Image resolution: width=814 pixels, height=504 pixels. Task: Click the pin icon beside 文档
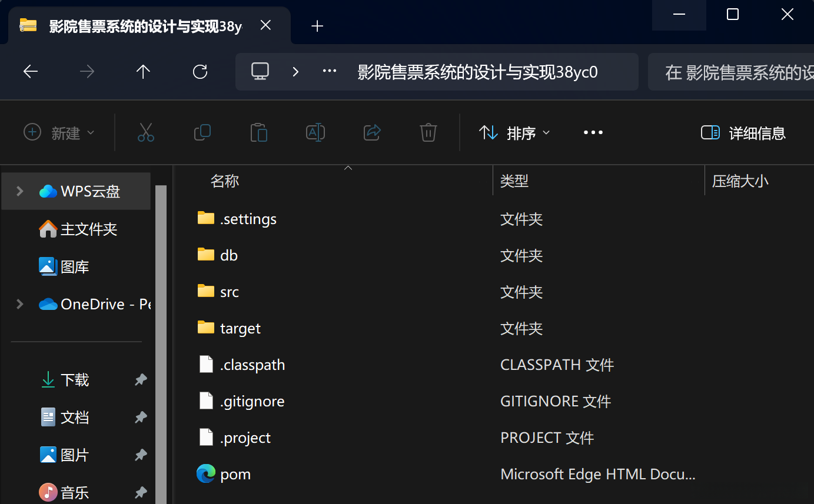(x=141, y=418)
